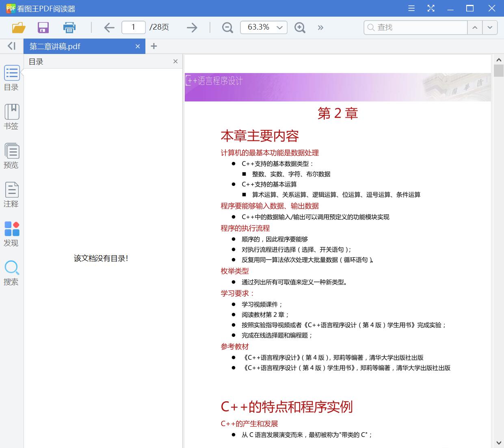Open the 搜索 search panel
504x448 pixels.
pyautogui.click(x=11, y=273)
